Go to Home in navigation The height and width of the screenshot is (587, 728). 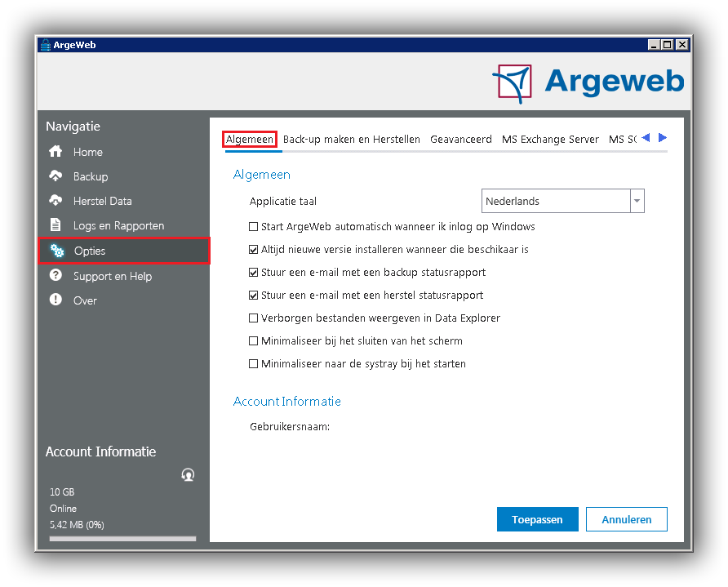[x=88, y=152]
